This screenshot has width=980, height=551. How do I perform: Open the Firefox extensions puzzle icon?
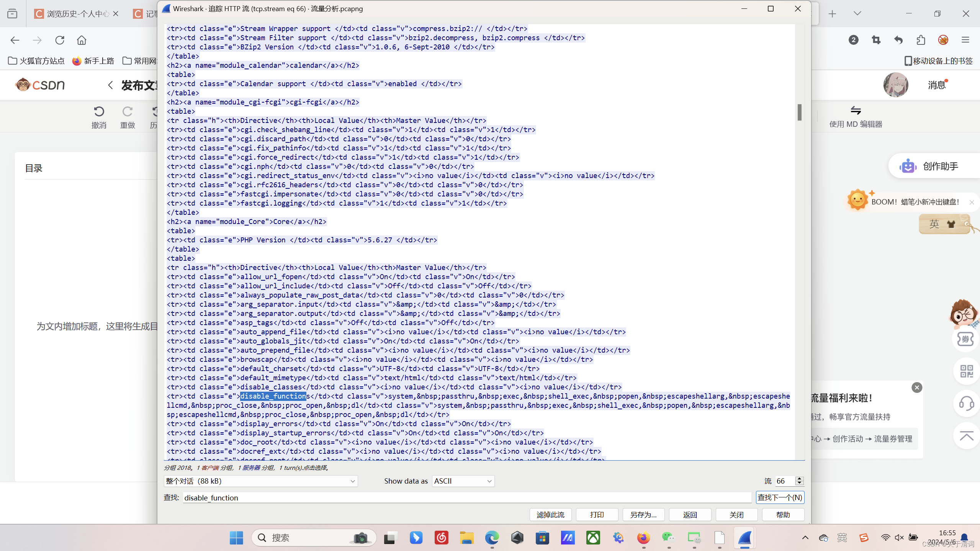pyautogui.click(x=921, y=40)
